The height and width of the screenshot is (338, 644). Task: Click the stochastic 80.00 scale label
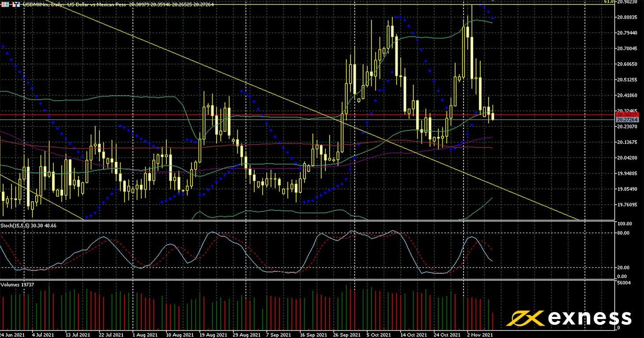[x=624, y=233]
